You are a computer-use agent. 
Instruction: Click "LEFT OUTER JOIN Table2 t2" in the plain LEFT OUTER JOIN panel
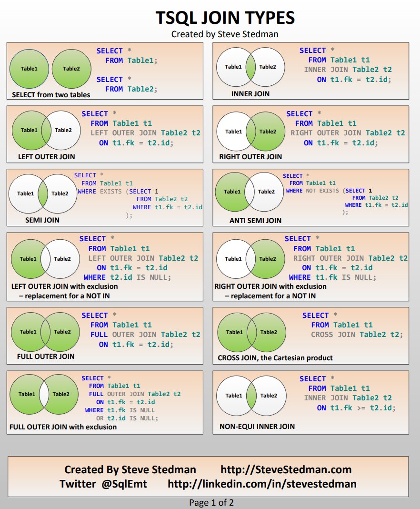pos(145,133)
